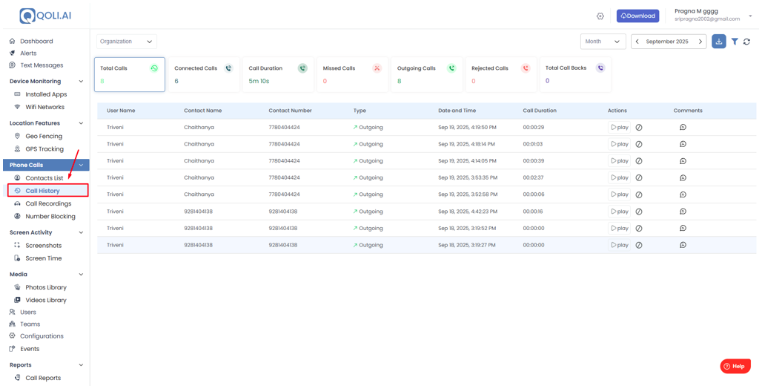The height and width of the screenshot is (388, 759).
Task: Block number in the 4:19:50 PM row
Action: tap(638, 127)
